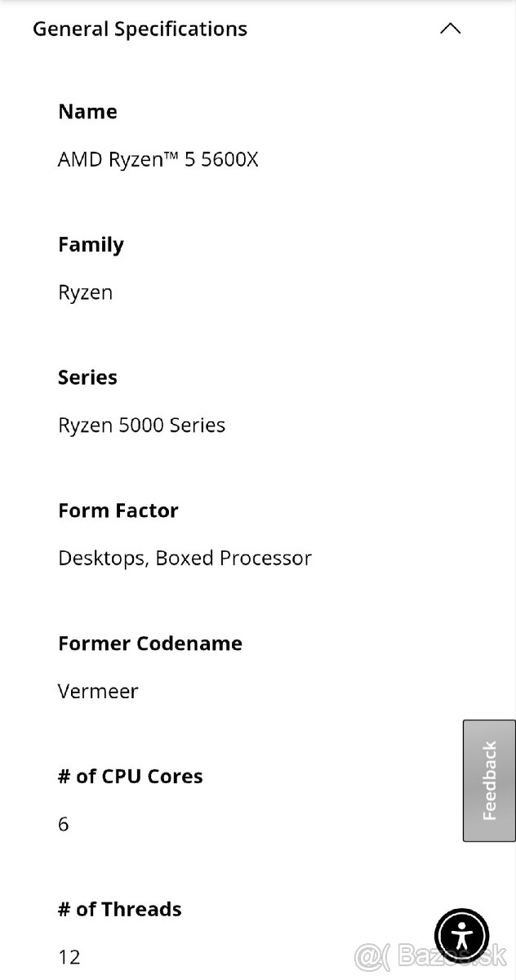The height and width of the screenshot is (980, 516).
Task: Select the Family value Ryzen
Action: (85, 292)
